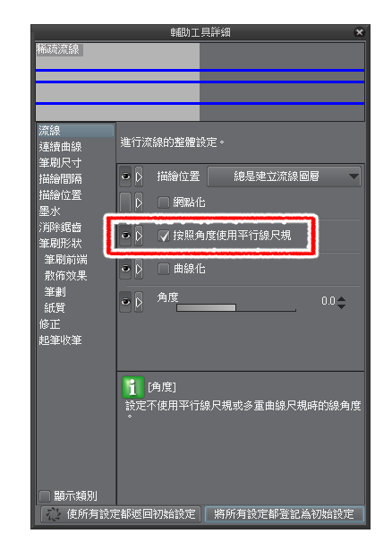This screenshot has height=551, width=392.
Task: Click 使所有設定都返回初始設定 button
Action: pyautogui.click(x=120, y=514)
